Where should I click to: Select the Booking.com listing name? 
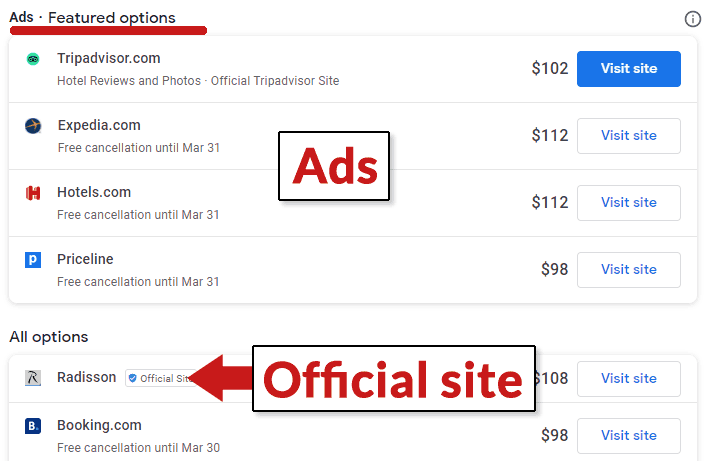click(99, 425)
